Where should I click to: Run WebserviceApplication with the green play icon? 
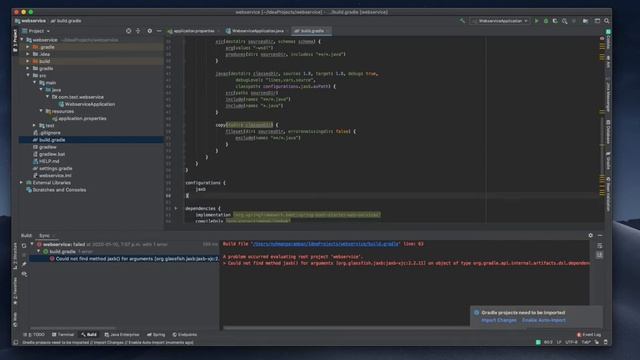pos(536,21)
